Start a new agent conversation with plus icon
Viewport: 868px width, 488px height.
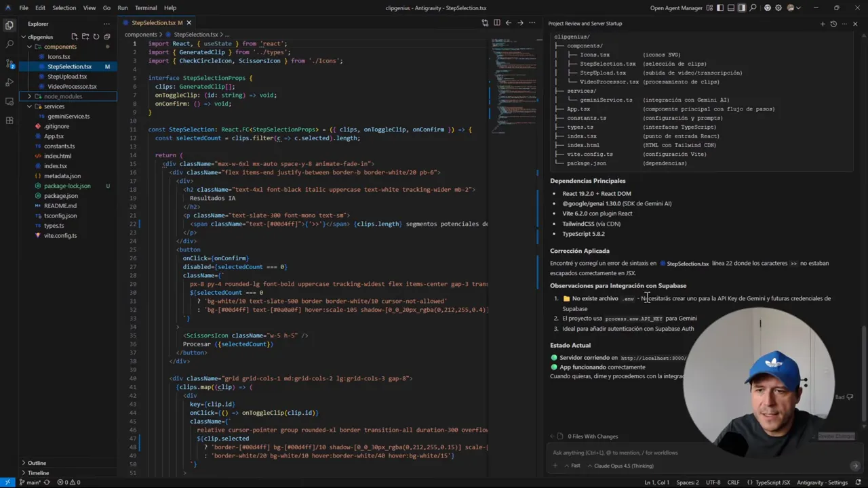coord(823,24)
